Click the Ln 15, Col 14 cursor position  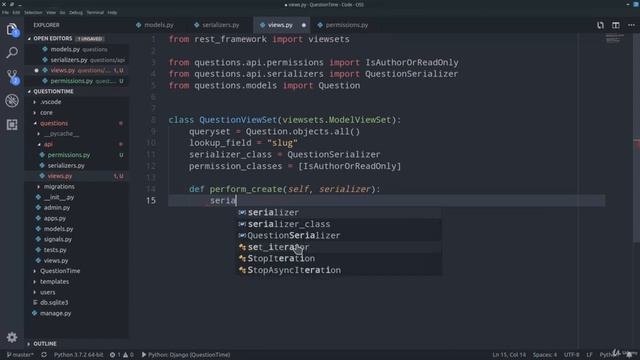pyautogui.click(x=509, y=355)
